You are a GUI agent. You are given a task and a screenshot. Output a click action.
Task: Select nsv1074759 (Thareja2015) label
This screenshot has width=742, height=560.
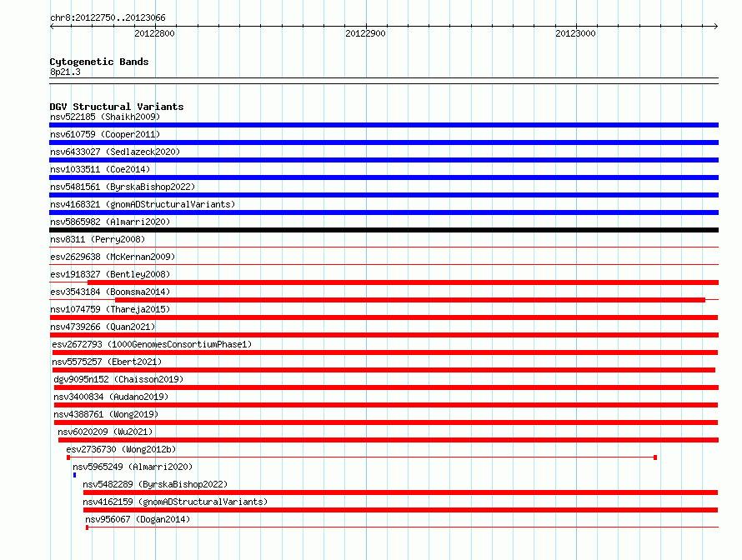point(110,309)
